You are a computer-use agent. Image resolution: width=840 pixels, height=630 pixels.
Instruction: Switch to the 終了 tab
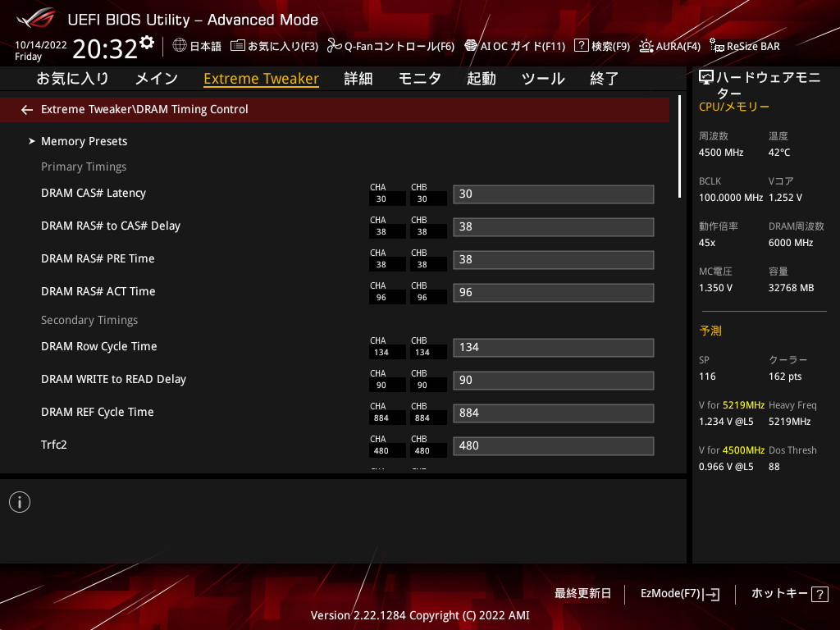(x=605, y=79)
